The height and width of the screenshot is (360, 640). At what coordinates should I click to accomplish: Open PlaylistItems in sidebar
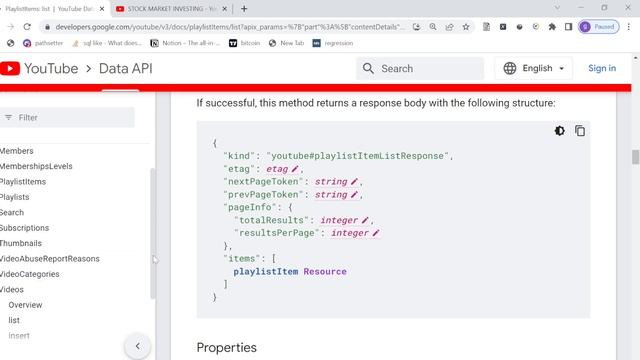[x=23, y=182]
